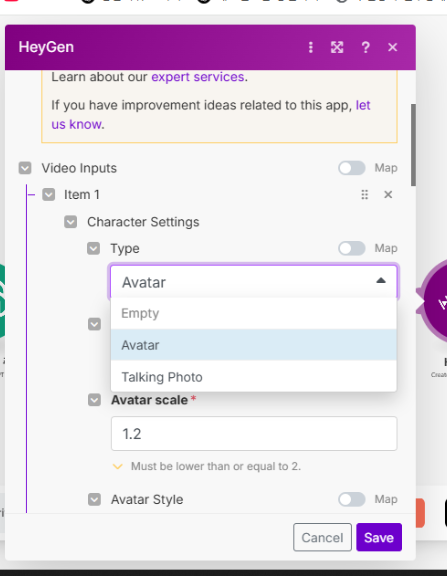Collapse the field hidden behind dropdown list

coord(94,324)
